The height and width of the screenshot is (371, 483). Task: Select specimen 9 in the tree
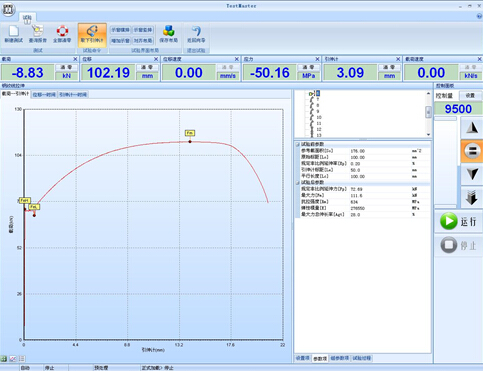[x=318, y=111]
